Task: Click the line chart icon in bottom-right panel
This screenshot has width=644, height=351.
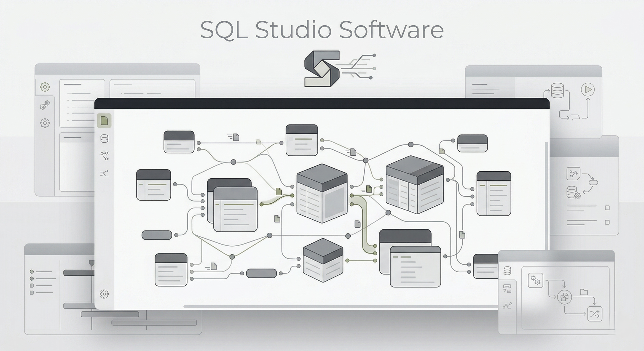Action: click(x=507, y=306)
